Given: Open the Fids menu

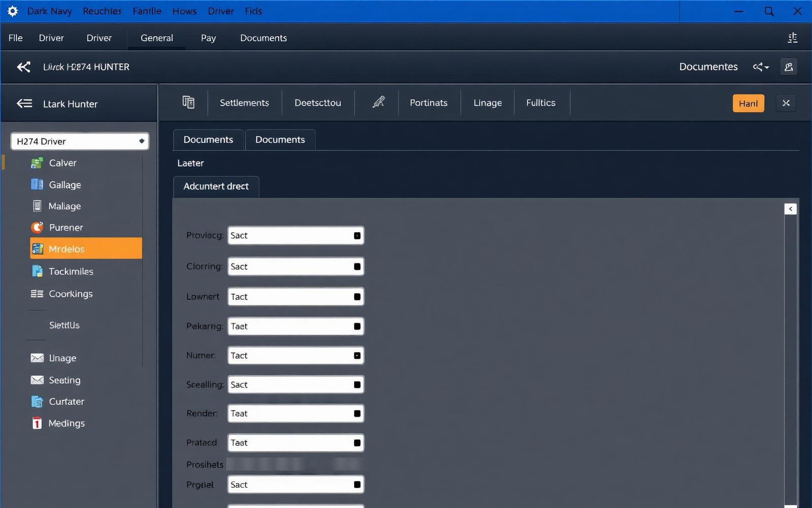Looking at the screenshot, I should tap(253, 11).
